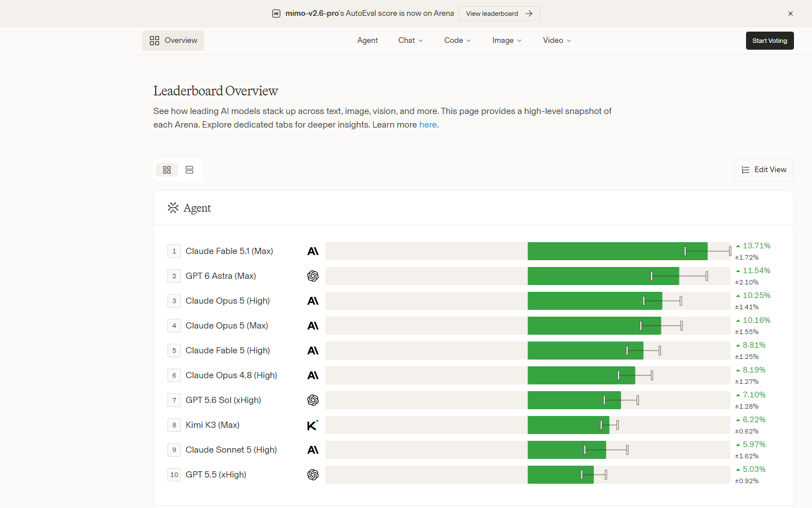
Task: Click Anthropic logo beside Claude Fable 5.1 (Max)
Action: coord(313,251)
